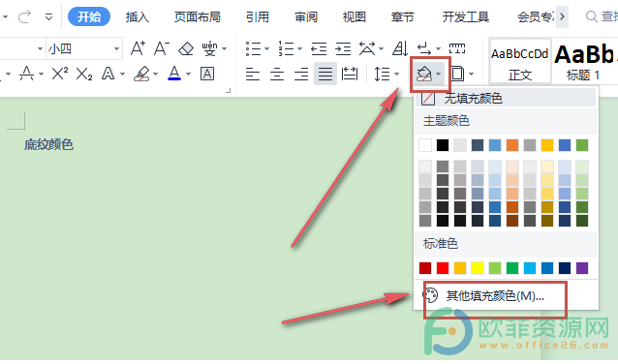This screenshot has width=618, height=364.
Task: Pick the yellow standard color swatch
Action: pyautogui.click(x=478, y=268)
